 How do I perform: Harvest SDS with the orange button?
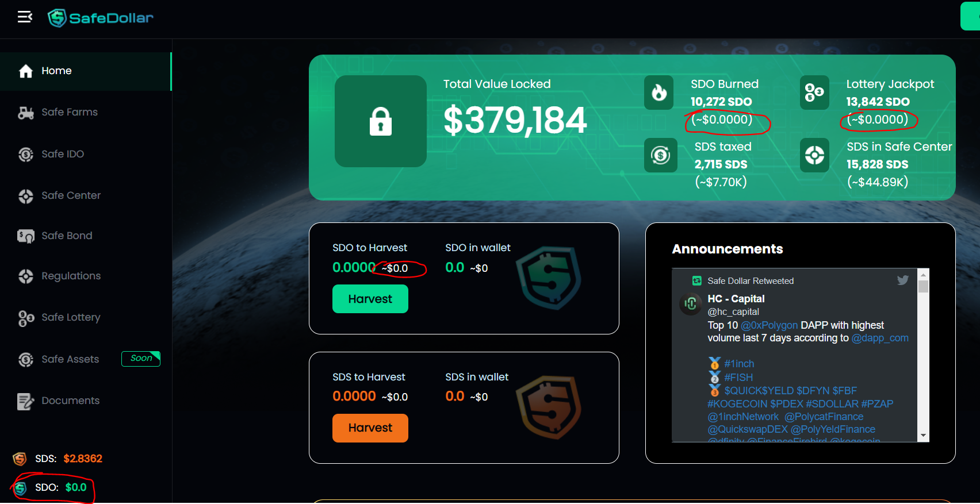(370, 428)
